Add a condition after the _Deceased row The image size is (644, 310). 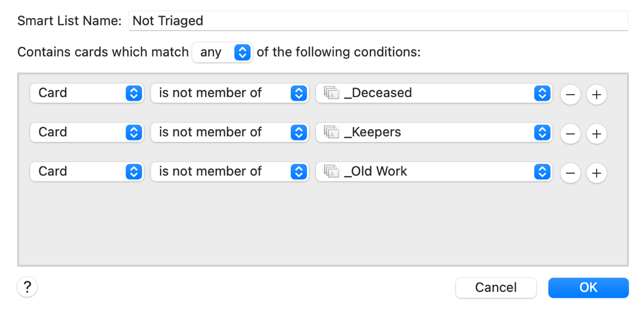pyautogui.click(x=596, y=95)
